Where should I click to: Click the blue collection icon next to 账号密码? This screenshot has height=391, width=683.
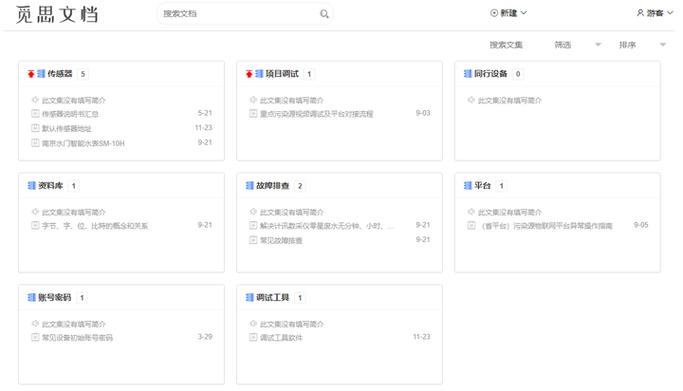coord(31,298)
